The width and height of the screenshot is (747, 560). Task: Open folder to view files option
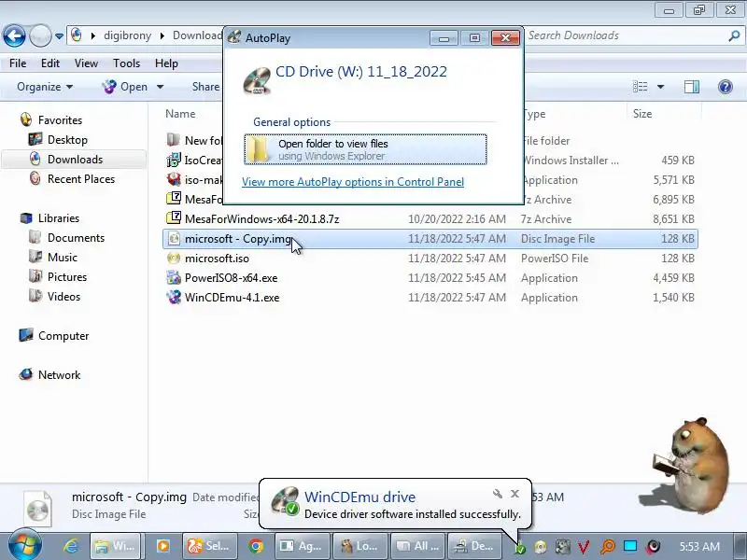pyautogui.click(x=365, y=149)
